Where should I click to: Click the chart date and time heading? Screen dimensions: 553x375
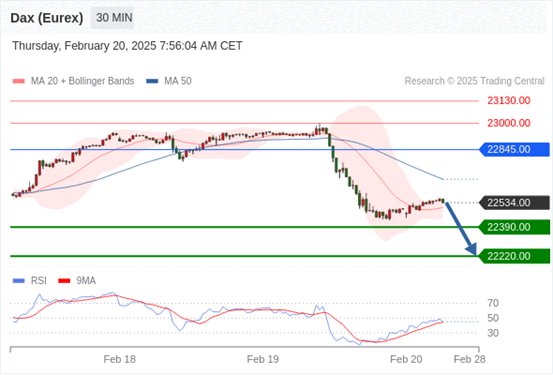coord(127,46)
